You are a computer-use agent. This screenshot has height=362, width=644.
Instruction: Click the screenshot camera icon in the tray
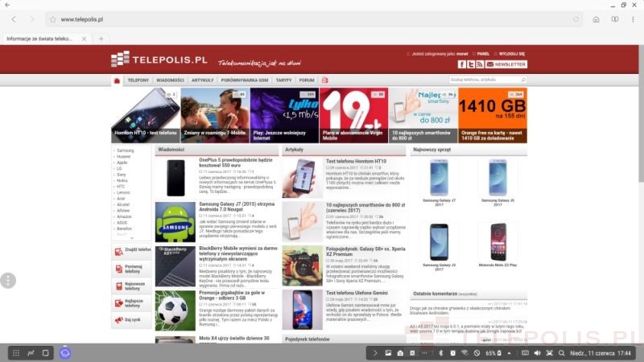[400, 353]
